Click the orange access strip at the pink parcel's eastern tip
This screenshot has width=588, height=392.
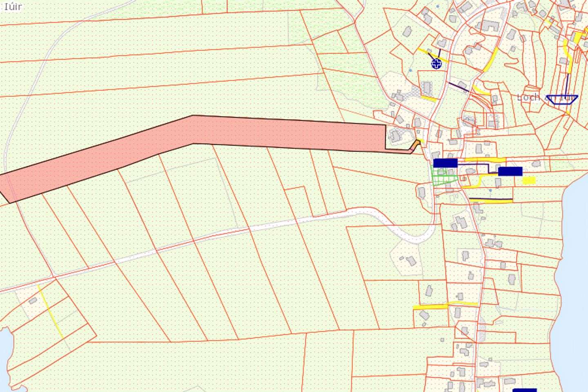(416, 145)
